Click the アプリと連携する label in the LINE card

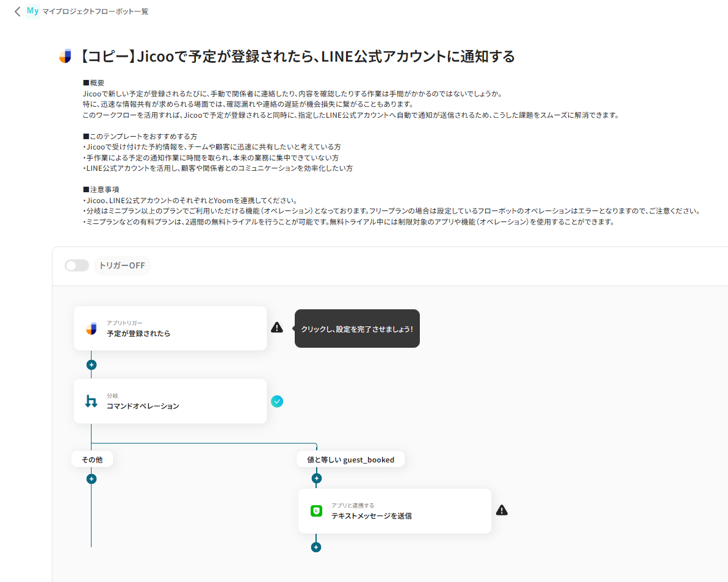pyautogui.click(x=353, y=505)
